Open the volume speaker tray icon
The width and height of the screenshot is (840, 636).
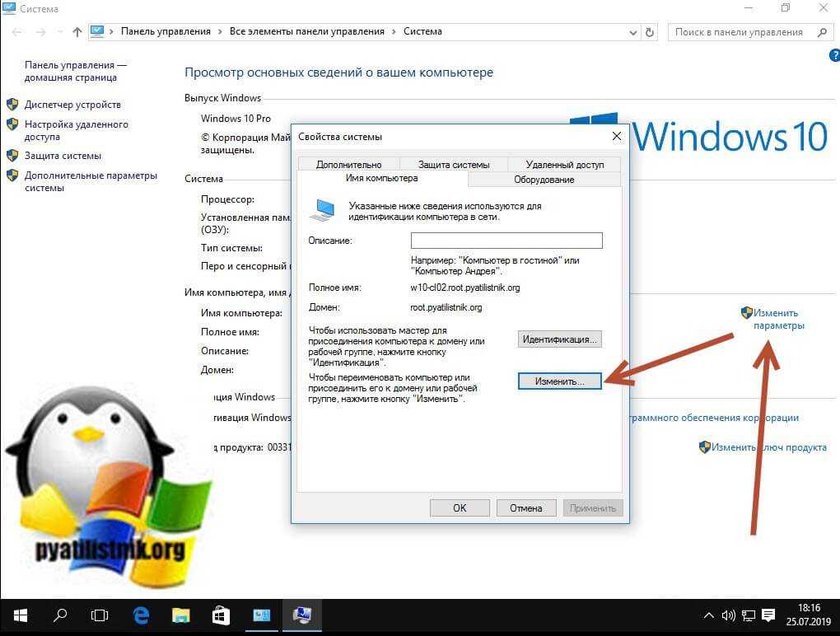pos(728,615)
